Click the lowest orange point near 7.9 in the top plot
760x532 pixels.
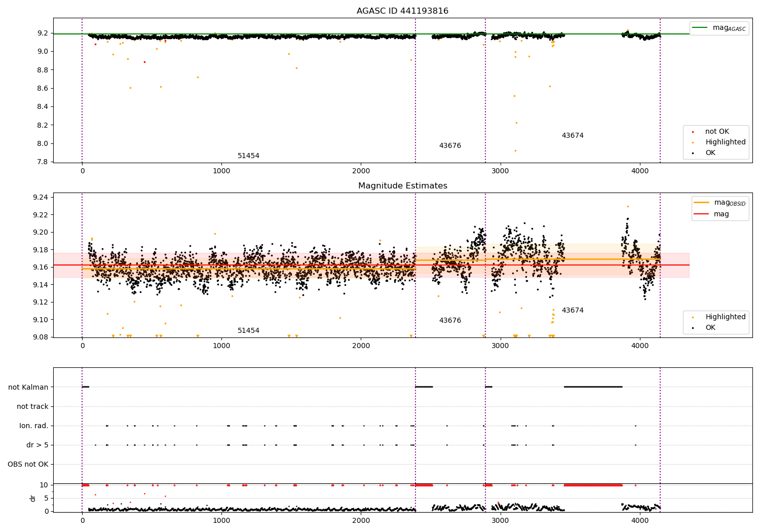pyautogui.click(x=515, y=150)
